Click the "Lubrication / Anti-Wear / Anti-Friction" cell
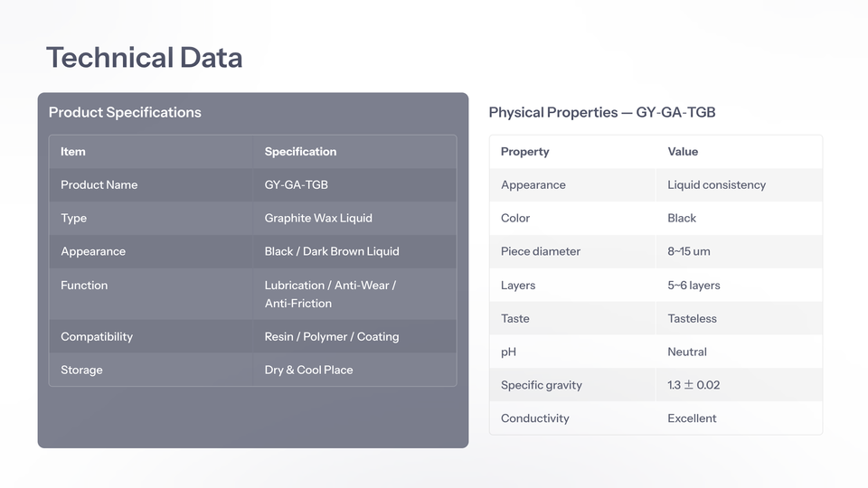This screenshot has width=868, height=488. 330,294
